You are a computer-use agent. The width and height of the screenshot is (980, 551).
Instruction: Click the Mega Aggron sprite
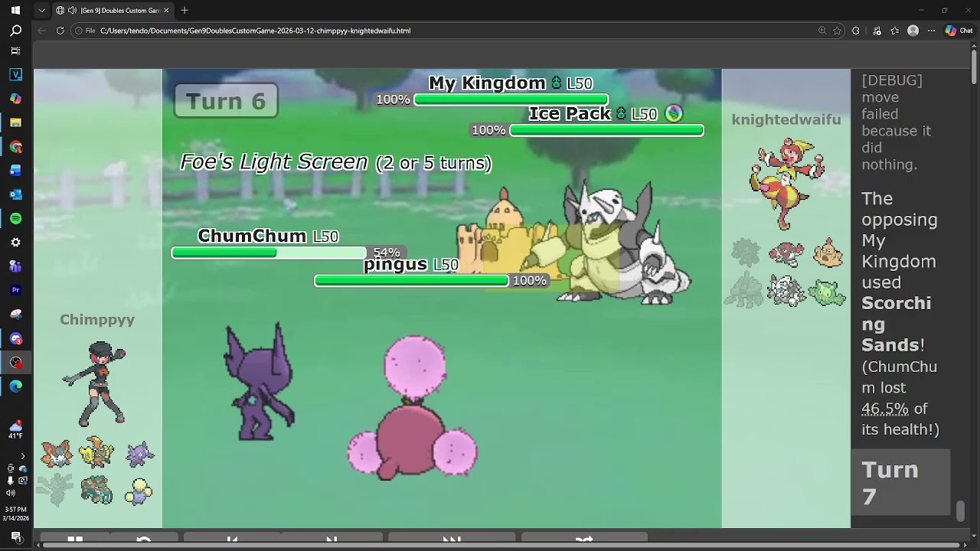point(624,243)
